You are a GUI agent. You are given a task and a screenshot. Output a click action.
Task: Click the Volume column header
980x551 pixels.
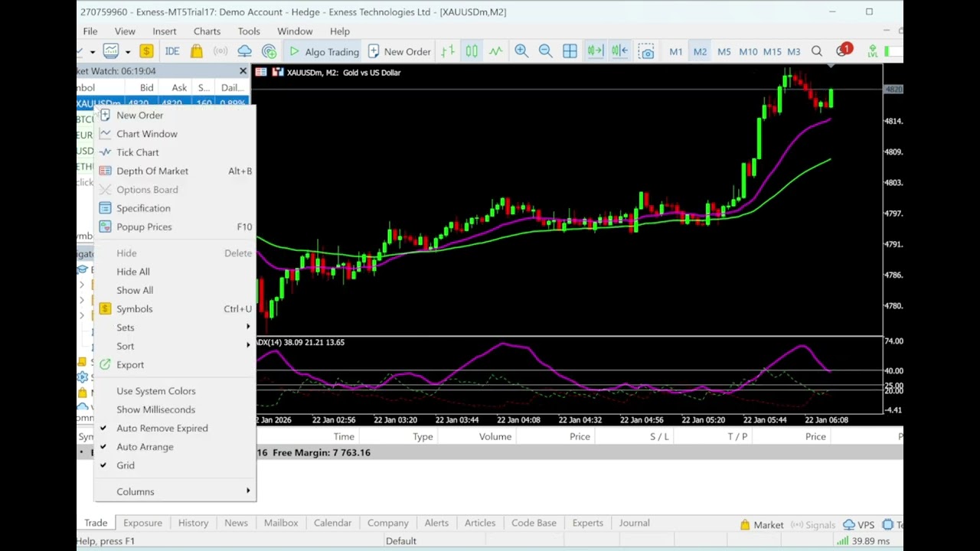(495, 436)
